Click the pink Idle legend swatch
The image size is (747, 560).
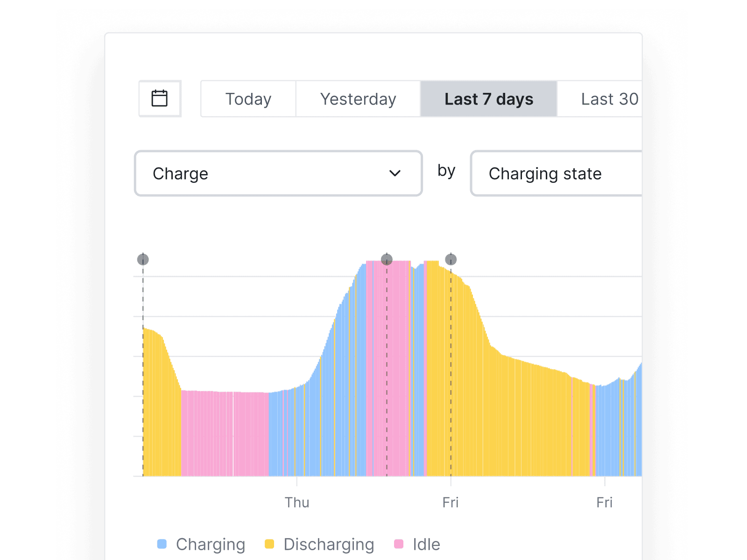[399, 544]
